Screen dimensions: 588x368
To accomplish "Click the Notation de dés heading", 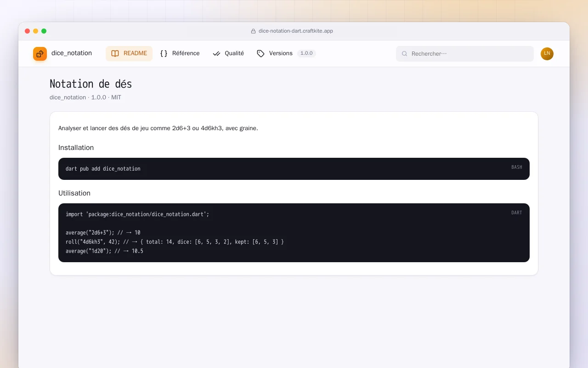I will pos(91,84).
